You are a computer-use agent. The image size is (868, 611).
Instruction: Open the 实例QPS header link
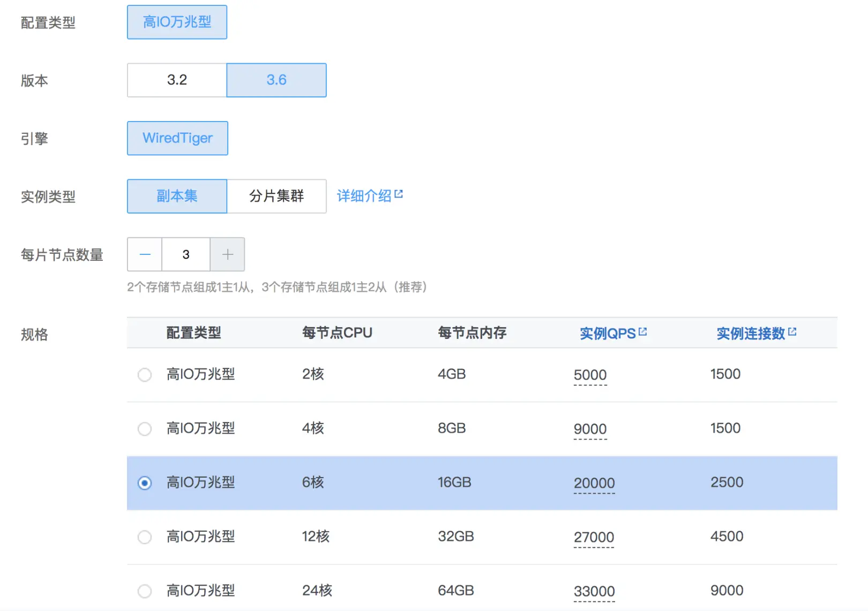(608, 334)
